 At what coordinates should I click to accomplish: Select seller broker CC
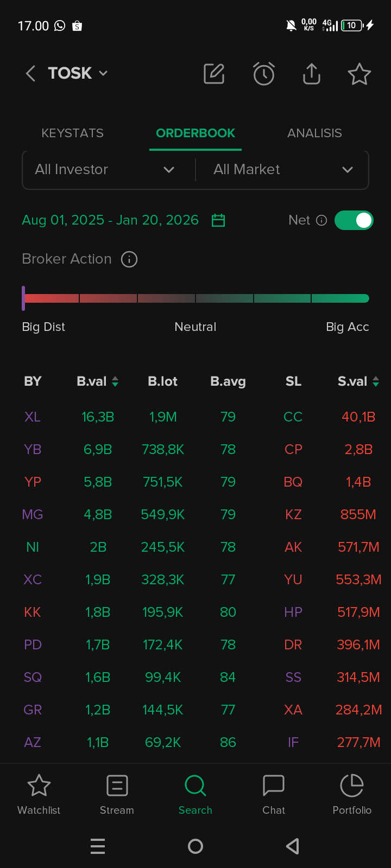pyautogui.click(x=293, y=417)
